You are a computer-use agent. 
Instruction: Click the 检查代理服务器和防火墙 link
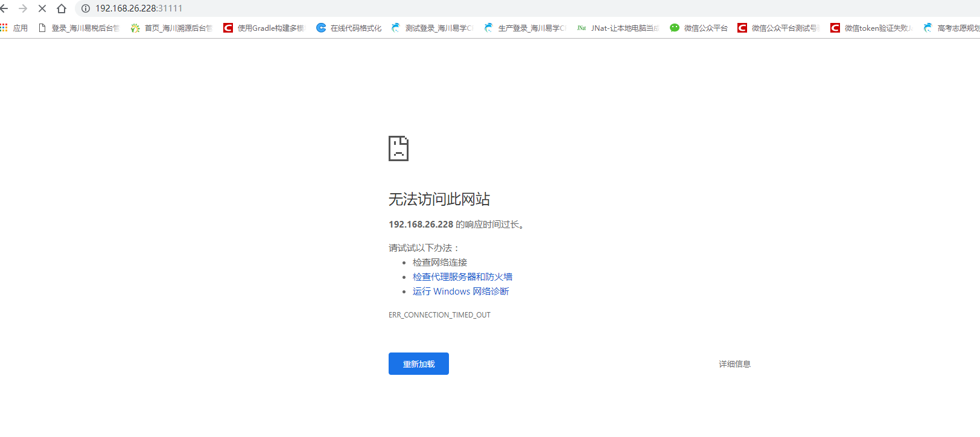[462, 277]
